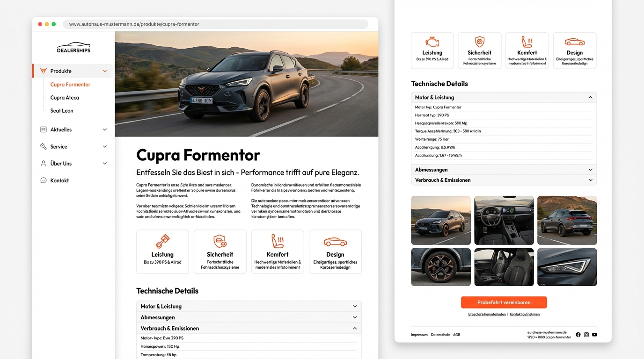644x359 pixels.
Task: Click the Broschüre herunterladen link
Action: (486, 314)
